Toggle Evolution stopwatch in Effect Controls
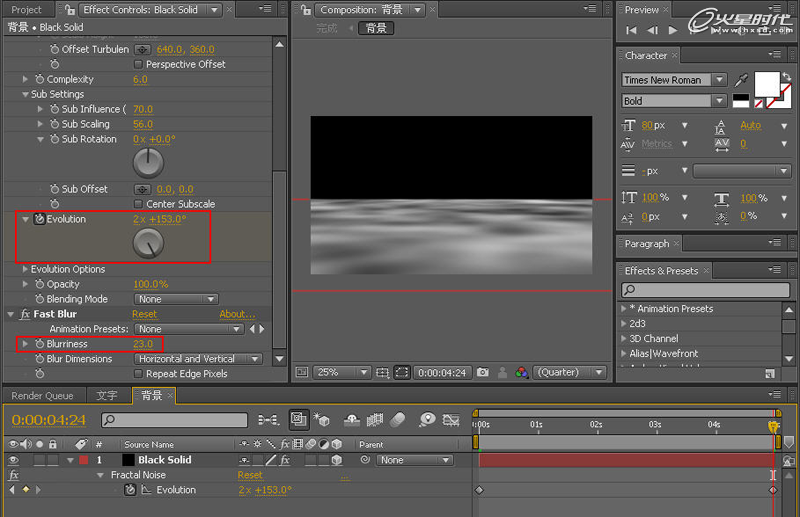 [x=39, y=219]
